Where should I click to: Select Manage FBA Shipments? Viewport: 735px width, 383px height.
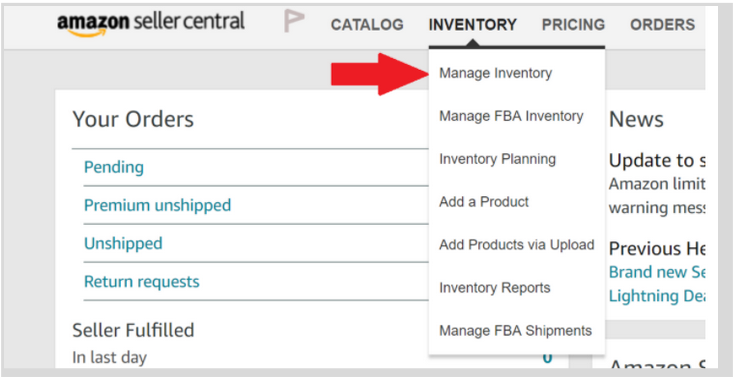coord(515,330)
